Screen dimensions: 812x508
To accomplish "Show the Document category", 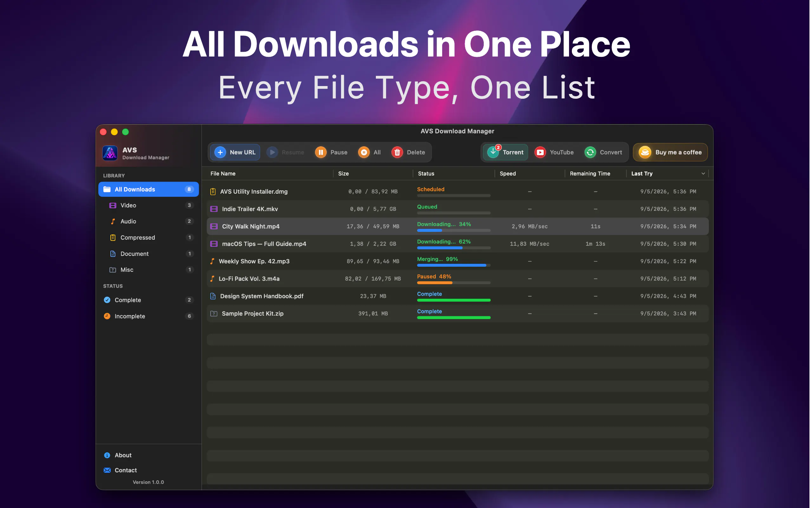I will click(149, 254).
